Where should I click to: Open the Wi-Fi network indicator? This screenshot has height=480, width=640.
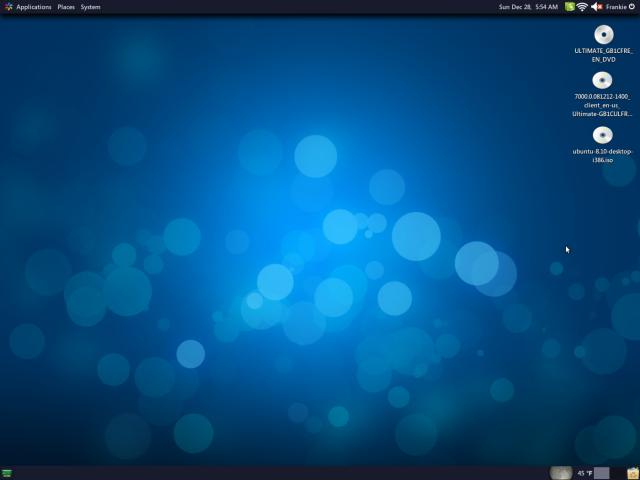coord(582,7)
